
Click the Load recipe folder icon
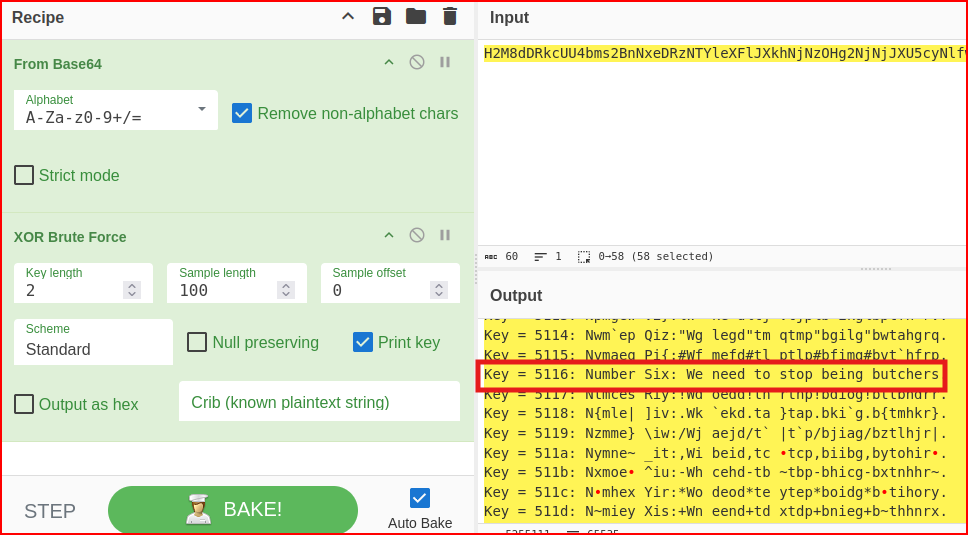pyautogui.click(x=415, y=16)
